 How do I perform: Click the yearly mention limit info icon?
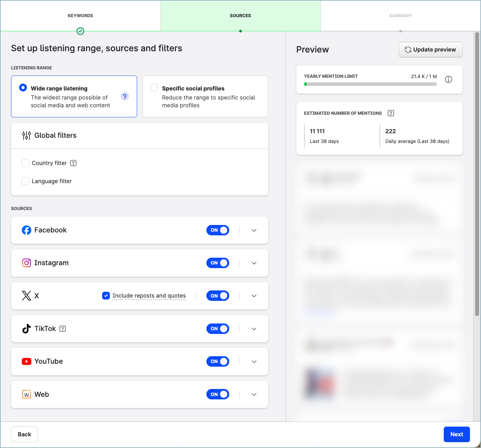(x=448, y=79)
